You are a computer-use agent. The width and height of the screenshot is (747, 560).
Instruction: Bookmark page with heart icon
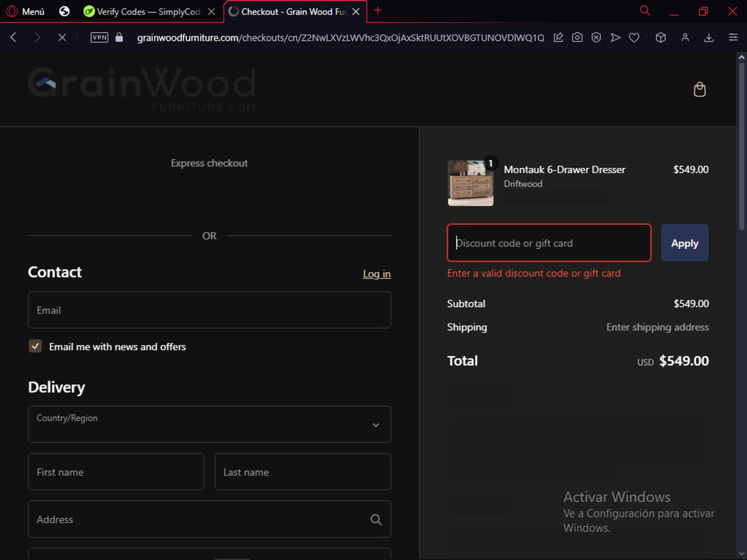click(634, 37)
